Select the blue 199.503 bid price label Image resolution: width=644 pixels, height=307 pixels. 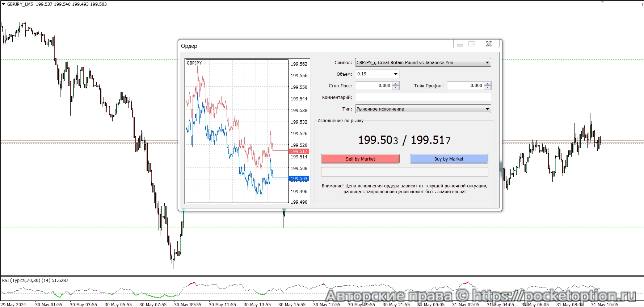[299, 178]
